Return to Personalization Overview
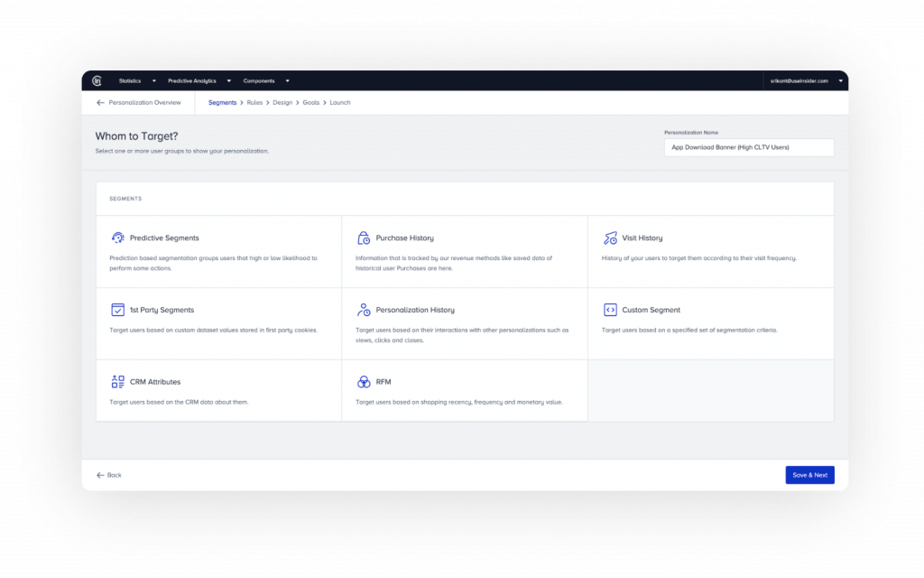This screenshot has height=578, width=924. pyautogui.click(x=139, y=103)
